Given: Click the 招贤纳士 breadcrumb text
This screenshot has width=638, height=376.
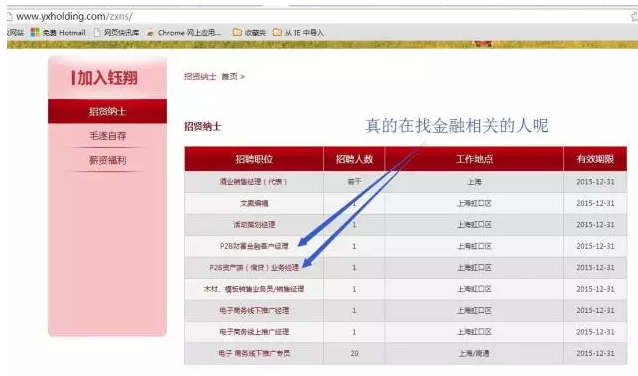Looking at the screenshot, I should click(200, 77).
